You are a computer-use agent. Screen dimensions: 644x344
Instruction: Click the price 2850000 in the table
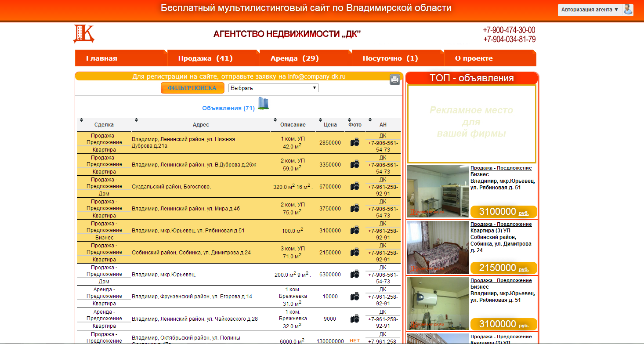click(x=330, y=143)
